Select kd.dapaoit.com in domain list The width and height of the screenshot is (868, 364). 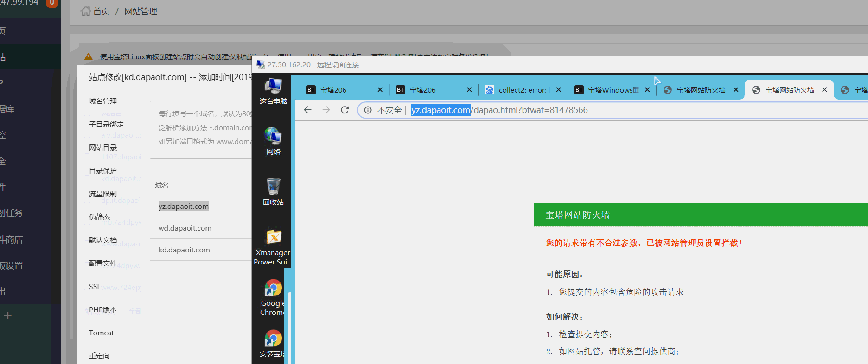[x=184, y=250]
